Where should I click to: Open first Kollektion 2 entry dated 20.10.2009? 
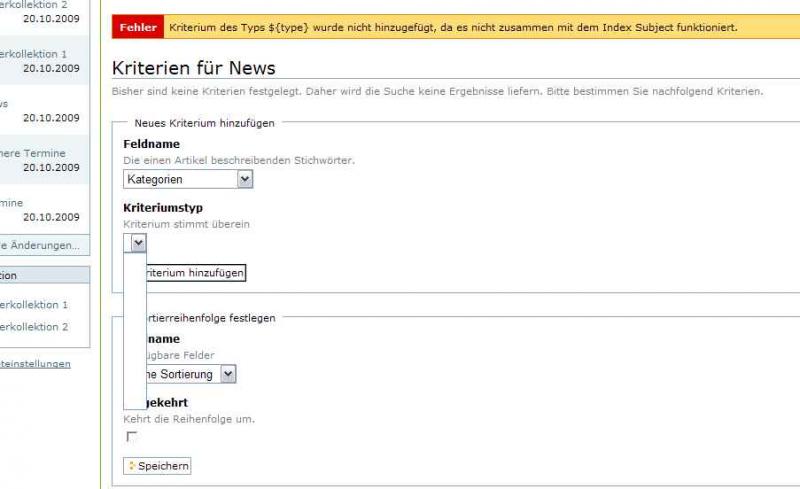coord(40,11)
